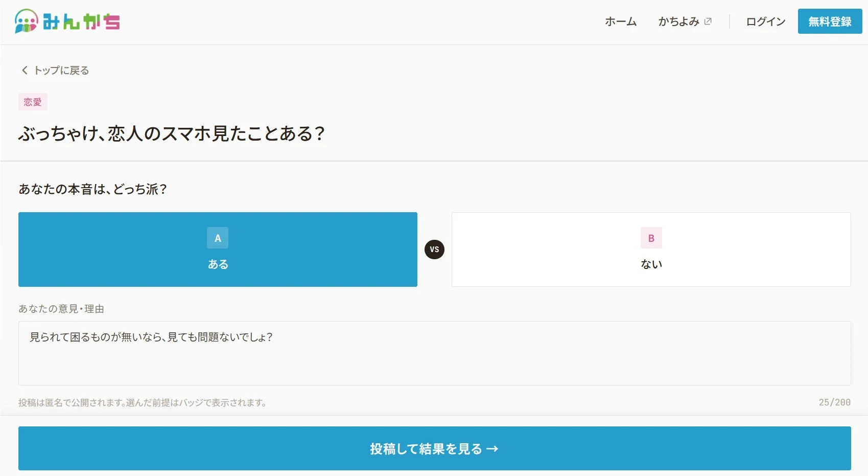This screenshot has width=868, height=476.
Task: Click the pink B badge icon
Action: [x=651, y=238]
